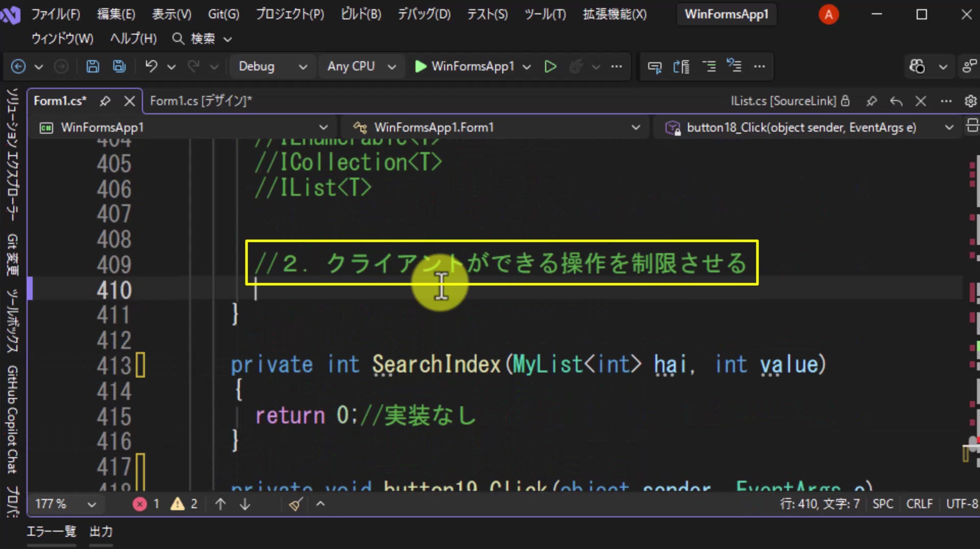Click the comment selection toolbar icon
The width and height of the screenshot is (980, 549).
pos(654,66)
